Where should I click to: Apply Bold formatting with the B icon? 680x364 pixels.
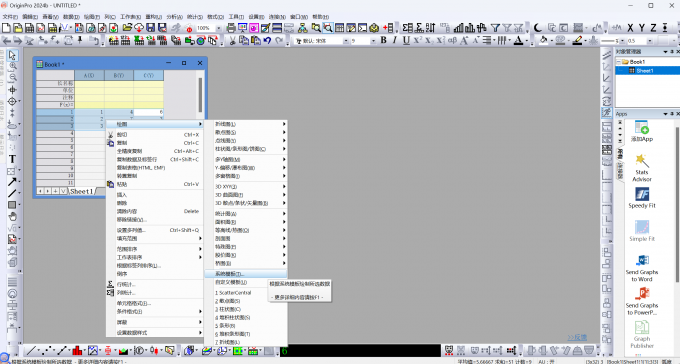(x=383, y=40)
